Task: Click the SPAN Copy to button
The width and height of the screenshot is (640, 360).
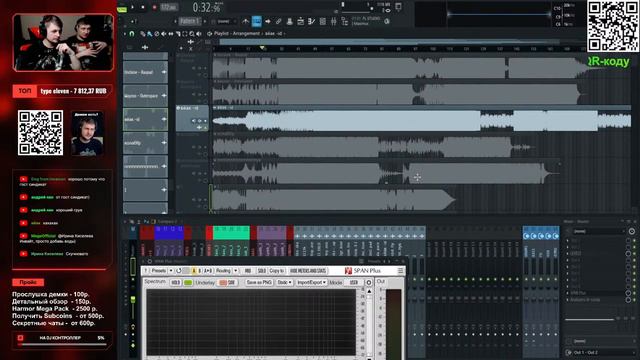Action: pos(277,271)
